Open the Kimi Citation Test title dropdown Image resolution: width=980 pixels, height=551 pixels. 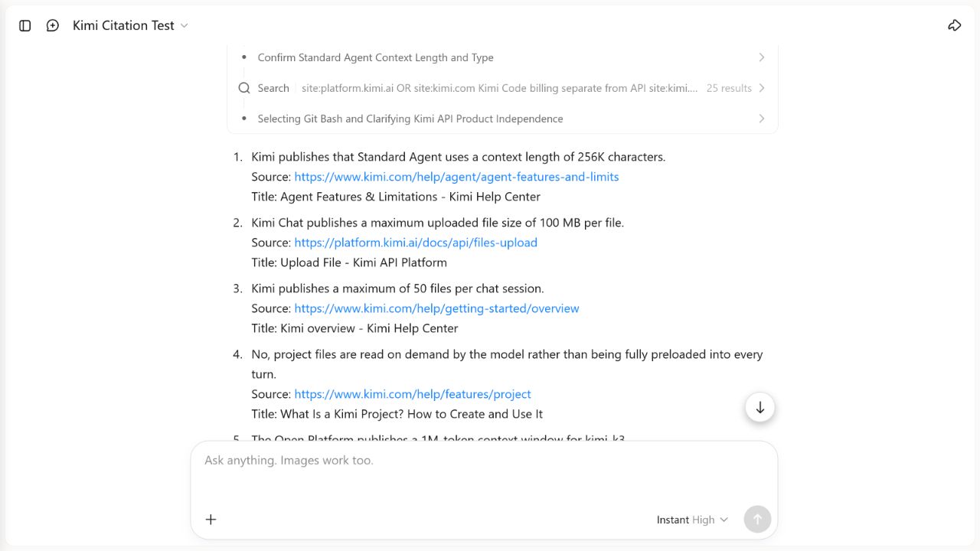pos(130,25)
